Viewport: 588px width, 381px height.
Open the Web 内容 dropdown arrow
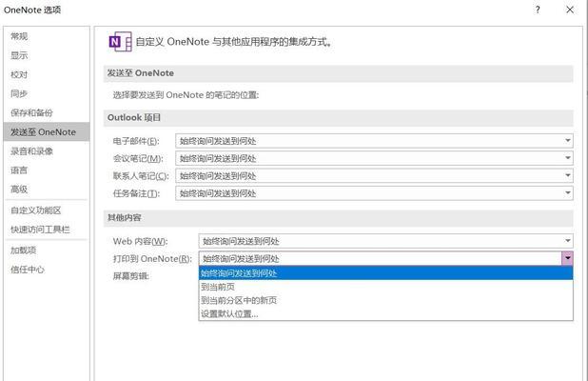click(568, 241)
